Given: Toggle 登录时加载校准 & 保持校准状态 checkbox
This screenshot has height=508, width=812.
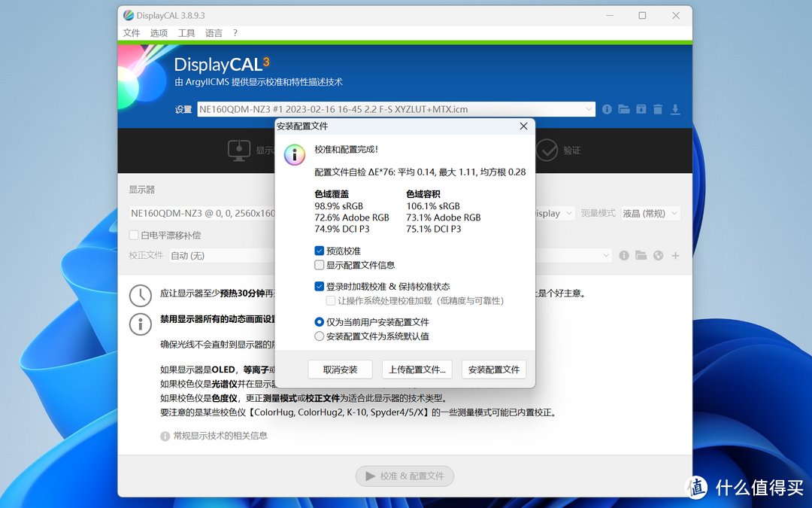Looking at the screenshot, I should [x=320, y=286].
